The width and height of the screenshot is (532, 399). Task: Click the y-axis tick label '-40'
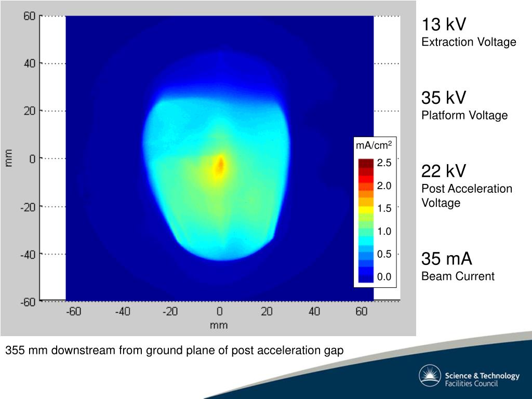(x=28, y=254)
